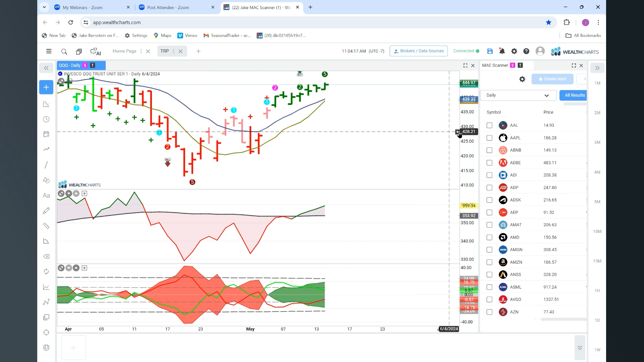Switch to My Webinars Zoom browser tab
644x362 pixels.
(x=92, y=7)
